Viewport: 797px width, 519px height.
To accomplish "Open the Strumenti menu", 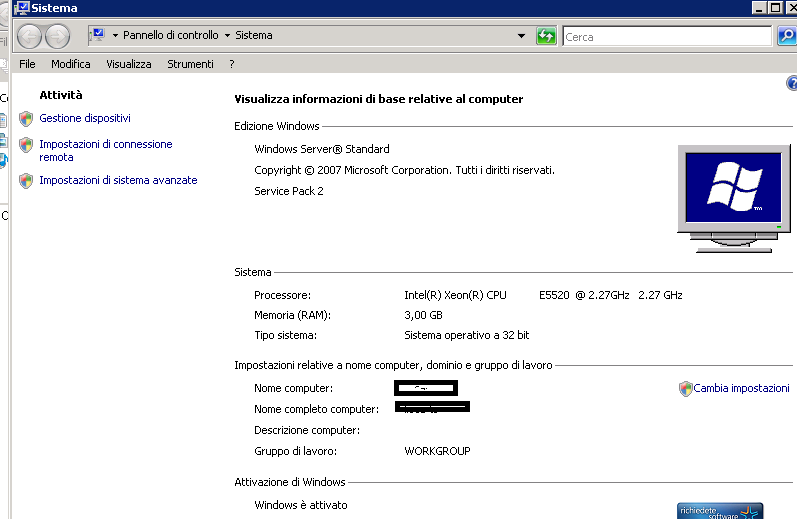I will (190, 64).
